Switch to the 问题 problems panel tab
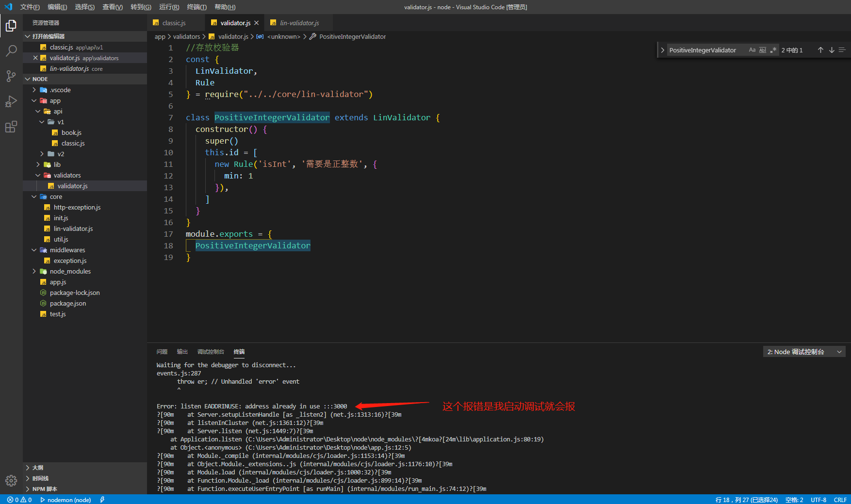 pos(162,352)
